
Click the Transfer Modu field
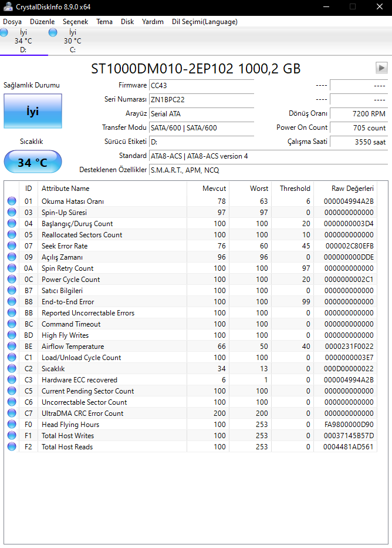pos(202,128)
